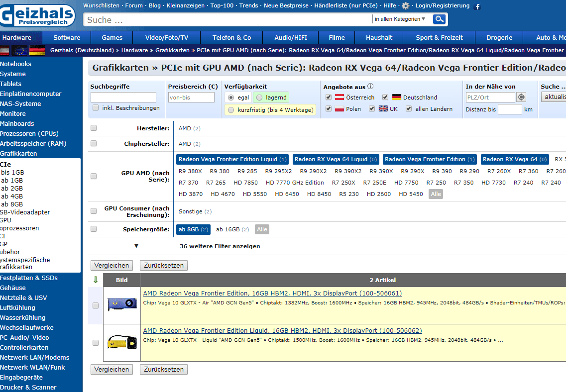Select the 'ab 8GB' memory size filter
Image resolution: width=566 pixels, height=392 pixels.
pyautogui.click(x=193, y=229)
